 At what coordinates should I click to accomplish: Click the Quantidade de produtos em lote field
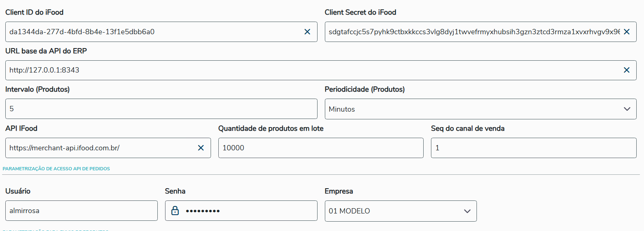tap(320, 148)
